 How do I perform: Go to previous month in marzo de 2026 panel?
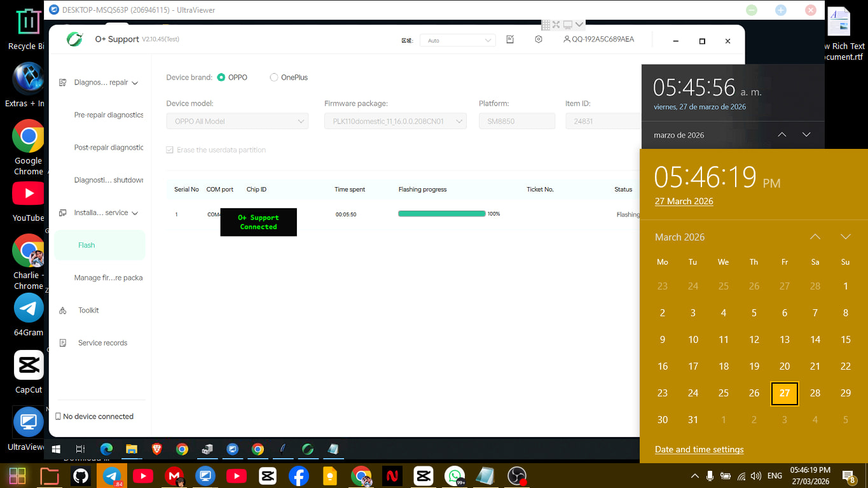click(782, 135)
